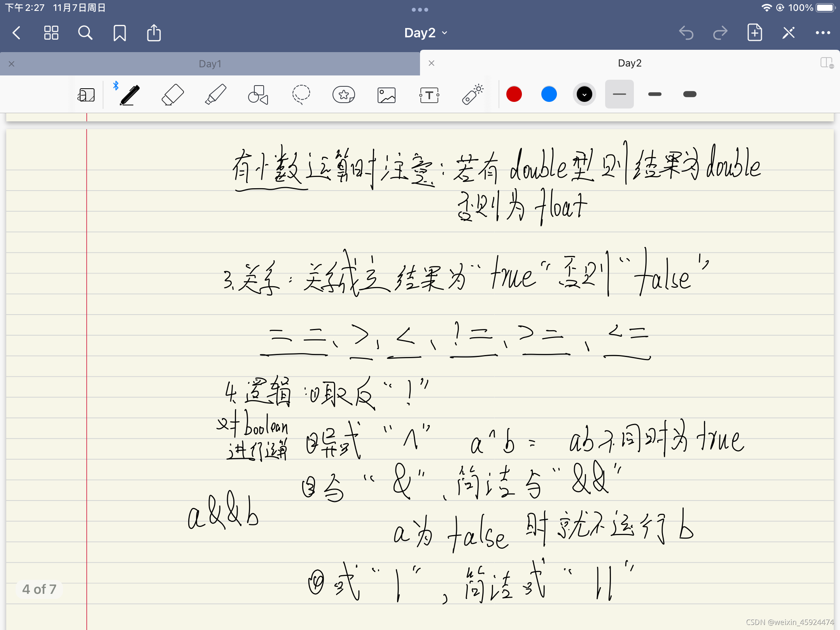Select the Image insert tool
The width and height of the screenshot is (840, 630).
click(x=387, y=95)
